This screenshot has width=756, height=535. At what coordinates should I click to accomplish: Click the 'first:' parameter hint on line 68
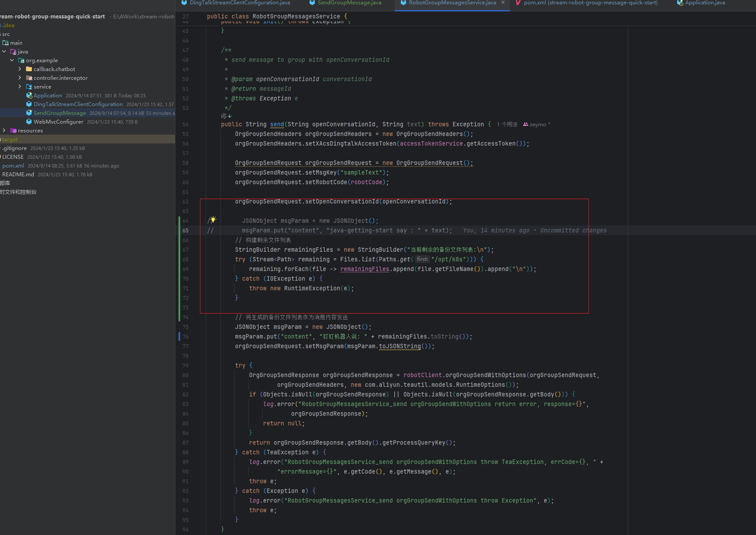pyautogui.click(x=422, y=259)
